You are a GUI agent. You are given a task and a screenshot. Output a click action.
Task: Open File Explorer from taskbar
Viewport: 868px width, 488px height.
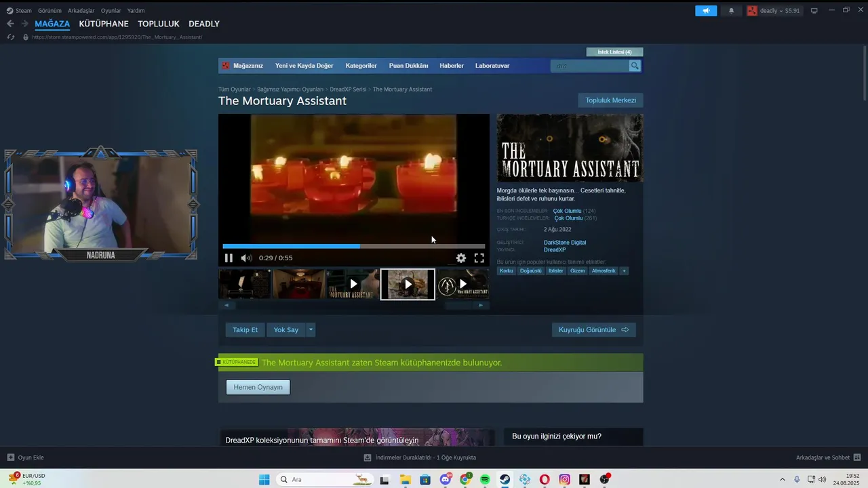(406, 479)
